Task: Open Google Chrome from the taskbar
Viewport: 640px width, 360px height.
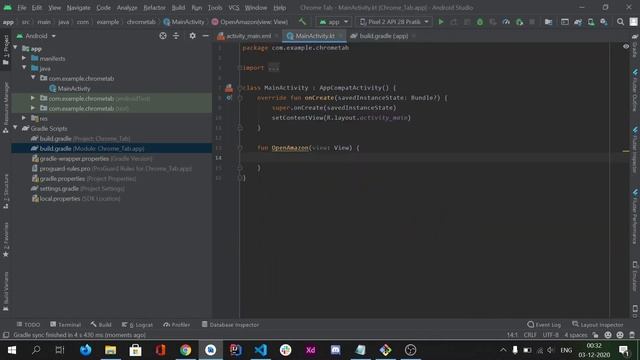Action: coord(185,350)
